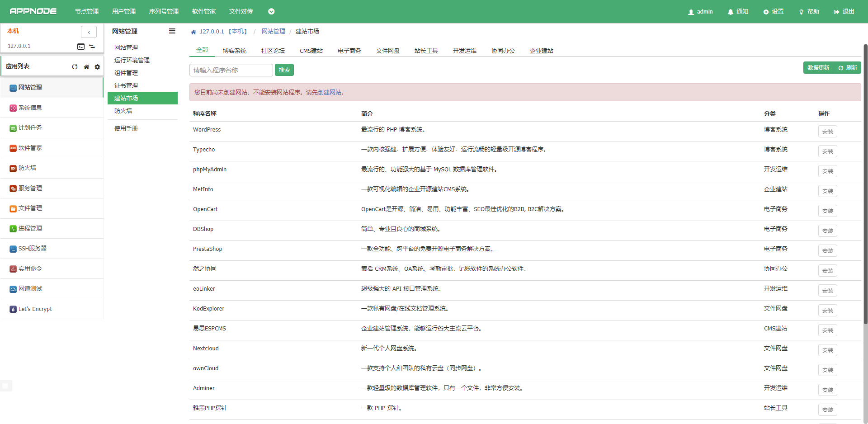
Task: Click the home icon in 应用列表 header
Action: [86, 67]
